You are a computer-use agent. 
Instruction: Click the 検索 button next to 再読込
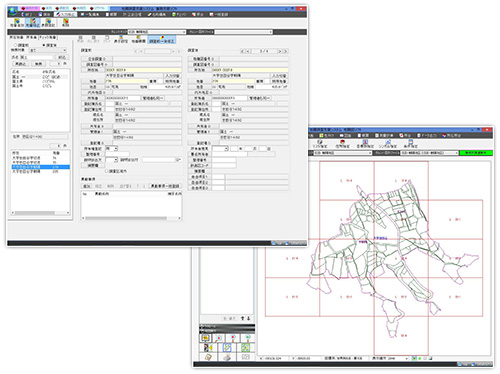coord(39,63)
